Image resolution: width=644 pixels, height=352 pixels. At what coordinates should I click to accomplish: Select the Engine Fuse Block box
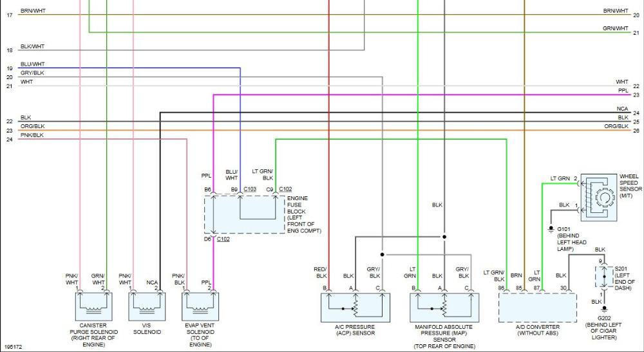pos(245,214)
